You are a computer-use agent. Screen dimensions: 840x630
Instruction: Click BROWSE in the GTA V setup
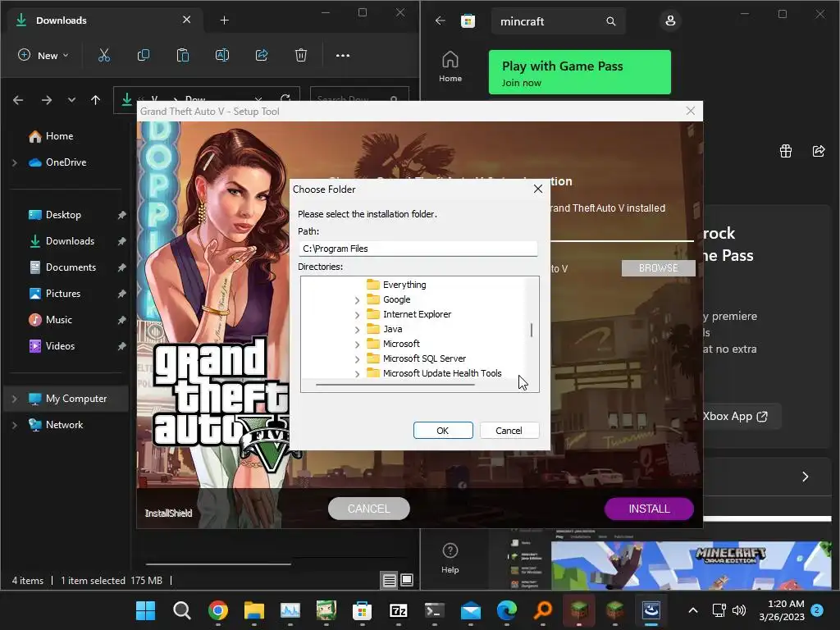[x=659, y=268]
